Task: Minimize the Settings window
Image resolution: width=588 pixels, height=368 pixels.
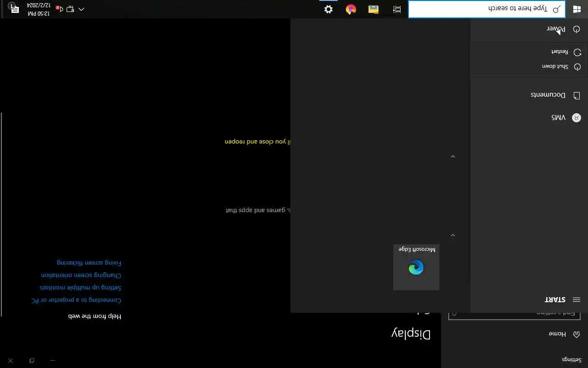Action: [x=53, y=361]
